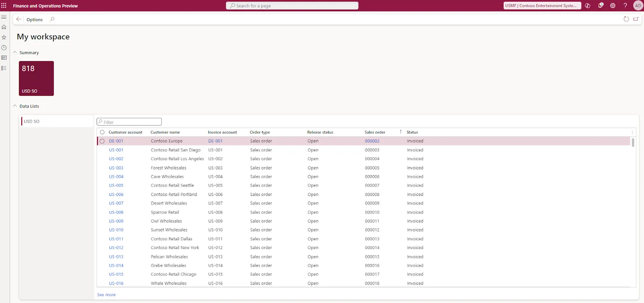Image resolution: width=644 pixels, height=303 pixels.
Task: Open grid options three-dot menu
Action: pyautogui.click(x=632, y=132)
